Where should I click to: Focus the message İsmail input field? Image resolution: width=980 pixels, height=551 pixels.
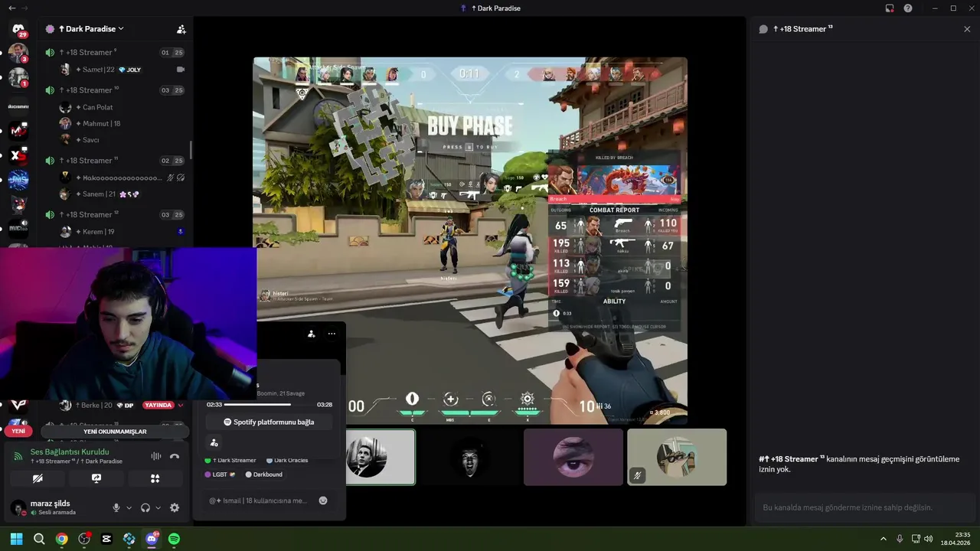[259, 500]
